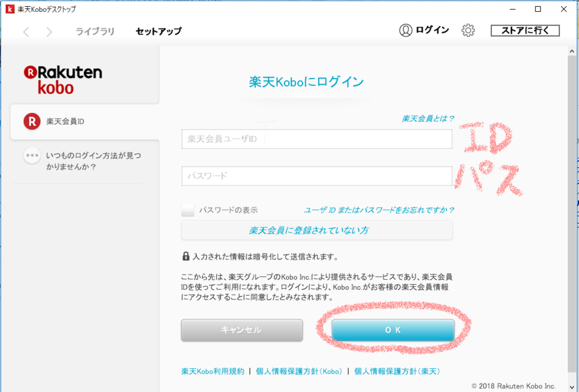The image size is (579, 392).
Task: Click the ログイン person icon
Action: point(406,31)
